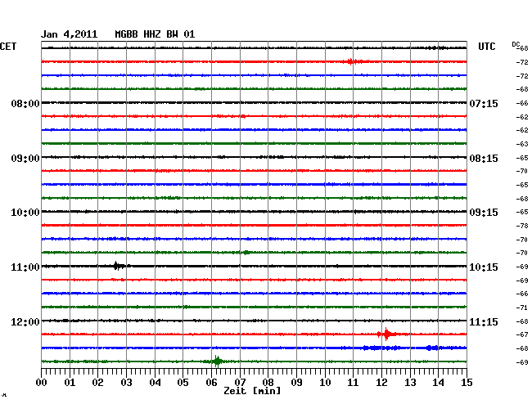Image resolution: width=532 pixels, height=404 pixels.
Task: Click the 08:15 UTC time label
Action: (484, 159)
